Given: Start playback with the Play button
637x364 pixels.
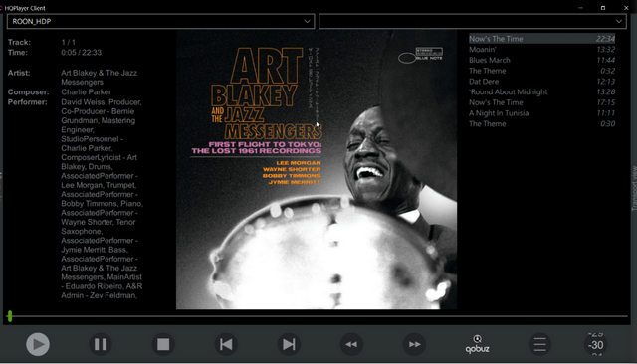Looking at the screenshot, I should click(x=38, y=344).
